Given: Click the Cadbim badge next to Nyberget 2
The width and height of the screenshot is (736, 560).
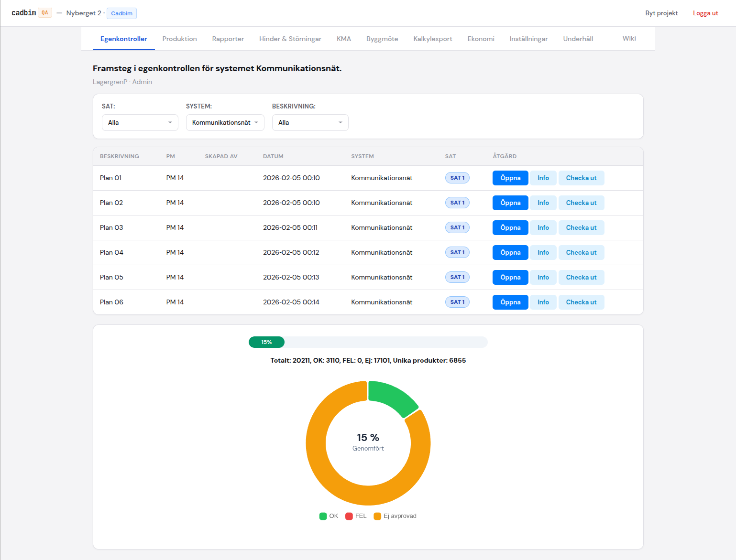Looking at the screenshot, I should click(121, 13).
